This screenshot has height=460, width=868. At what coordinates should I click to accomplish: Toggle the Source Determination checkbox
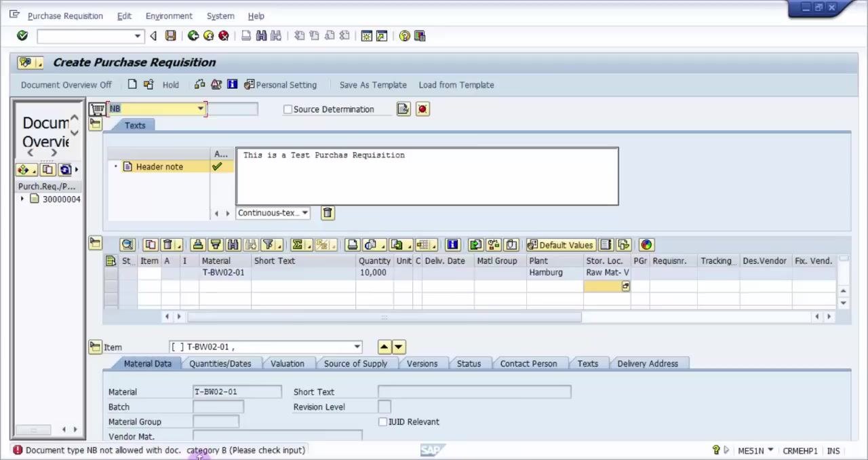(x=288, y=109)
